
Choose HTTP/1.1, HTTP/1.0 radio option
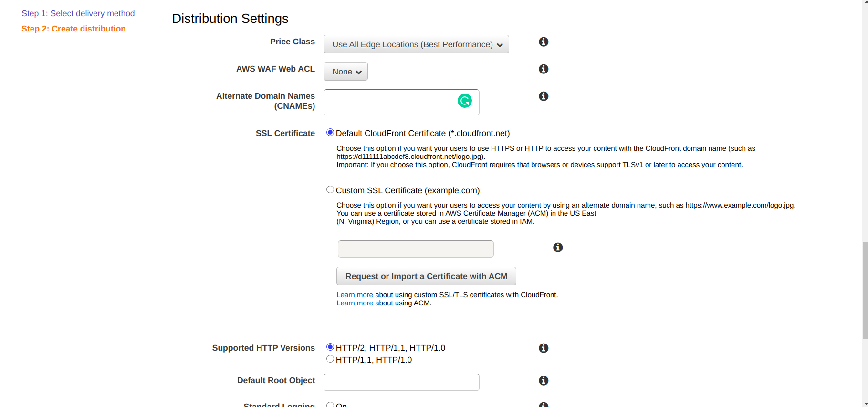[x=330, y=359]
